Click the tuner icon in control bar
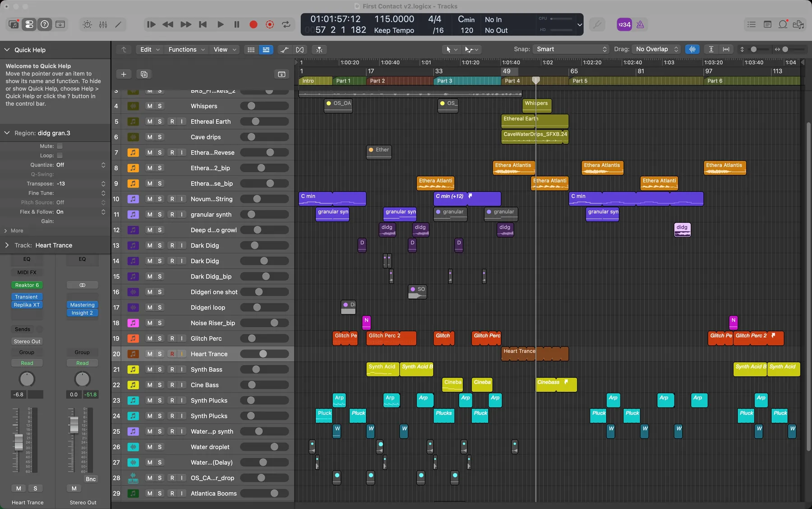Screen dimensions: 812x509 click(597, 24)
